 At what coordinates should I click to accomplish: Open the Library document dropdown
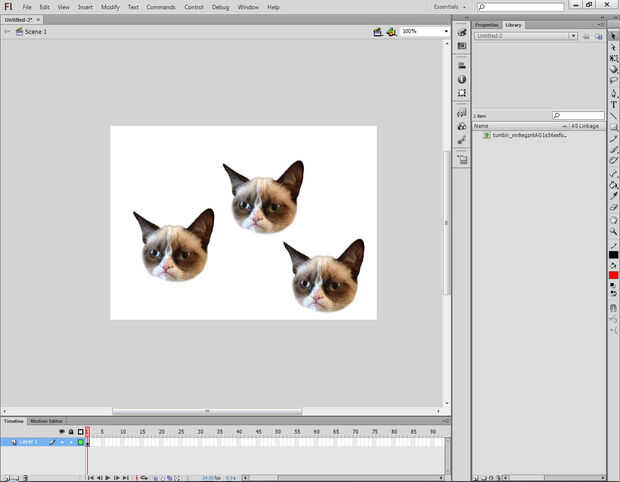click(x=573, y=36)
